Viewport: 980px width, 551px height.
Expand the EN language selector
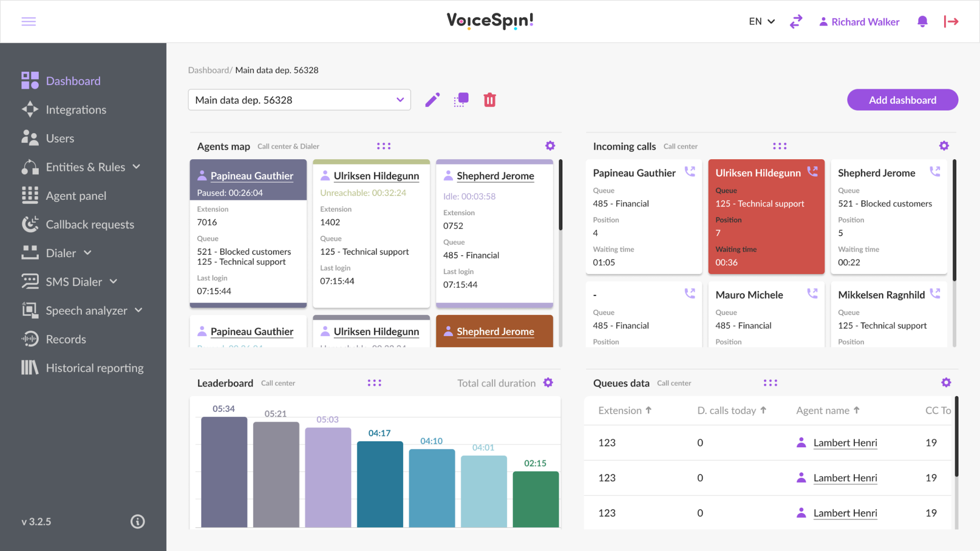[761, 22]
